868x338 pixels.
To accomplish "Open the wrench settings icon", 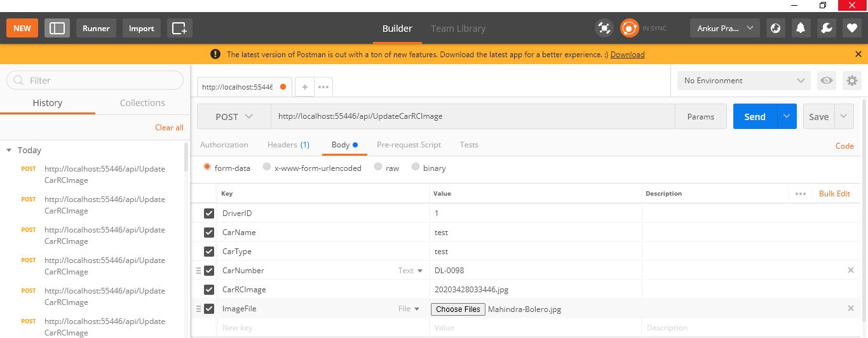I will 826,28.
